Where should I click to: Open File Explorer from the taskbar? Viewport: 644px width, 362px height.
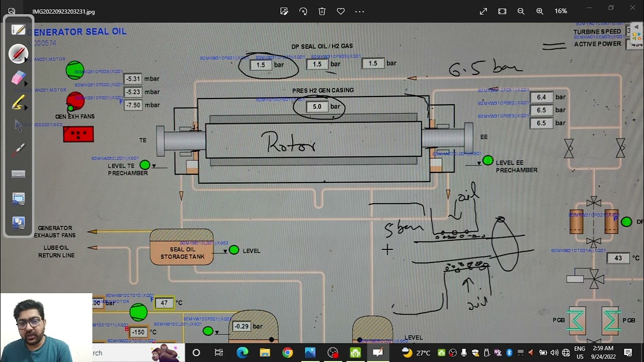[x=265, y=352]
